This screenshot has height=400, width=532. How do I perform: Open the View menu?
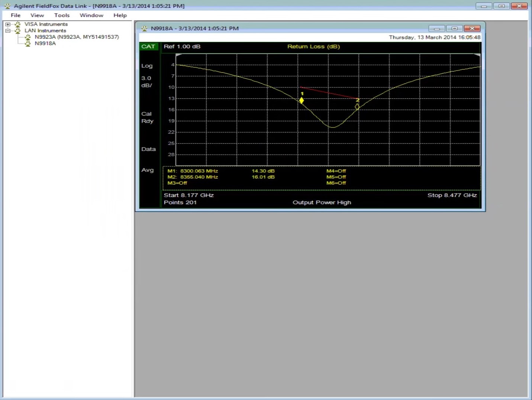(37, 15)
